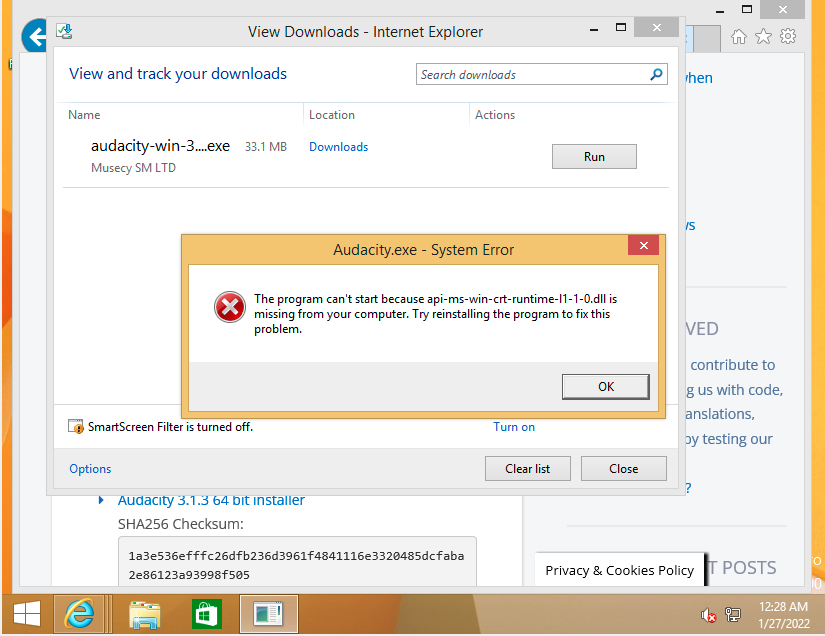Viewport: 825px width, 636px height.
Task: Click the Location column header
Action: point(331,115)
